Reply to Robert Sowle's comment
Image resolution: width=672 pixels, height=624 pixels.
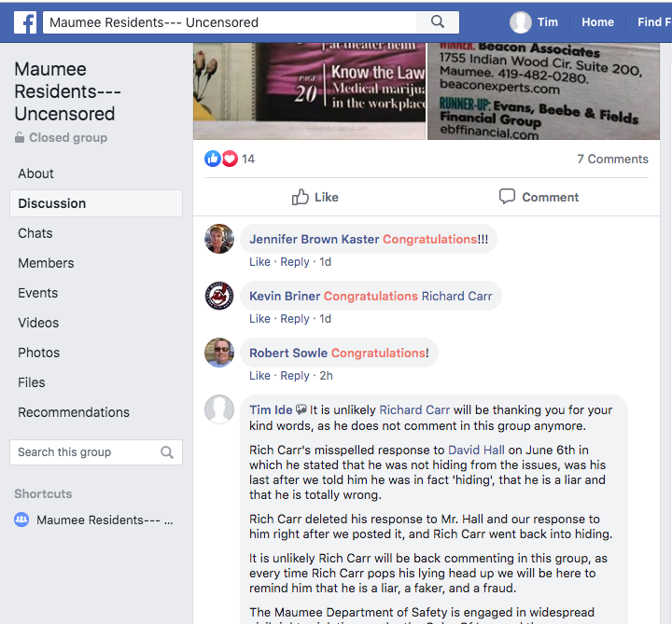[294, 376]
